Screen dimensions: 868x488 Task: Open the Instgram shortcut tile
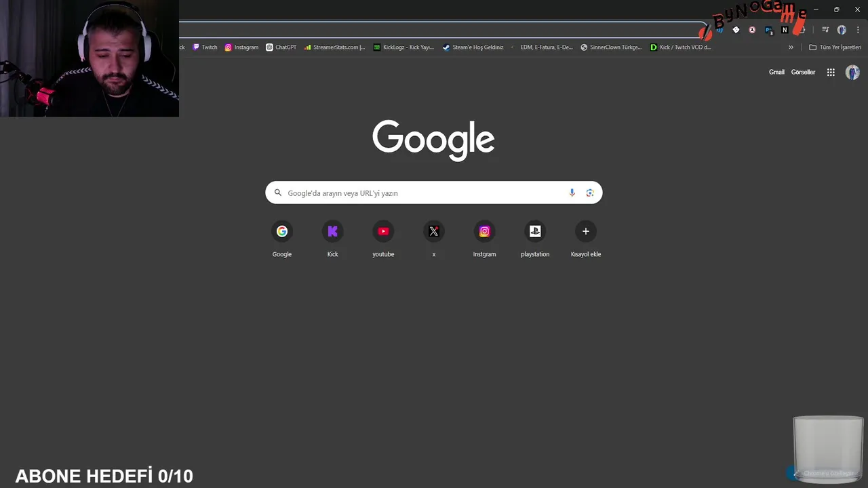tap(484, 240)
